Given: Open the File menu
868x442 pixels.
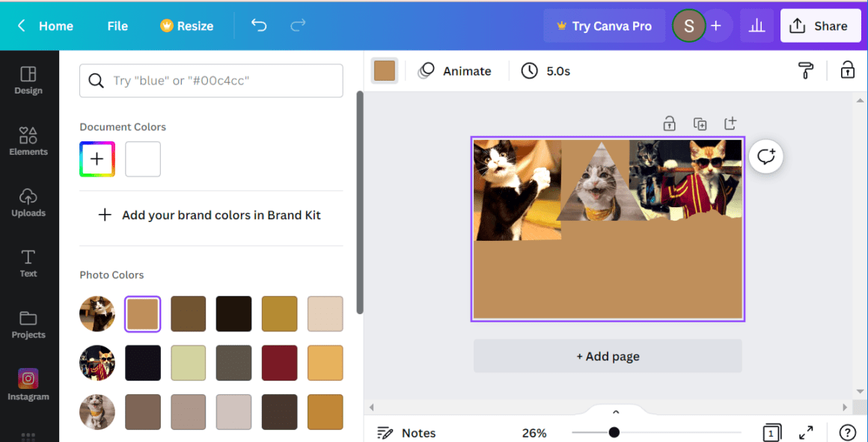Looking at the screenshot, I should (x=117, y=25).
